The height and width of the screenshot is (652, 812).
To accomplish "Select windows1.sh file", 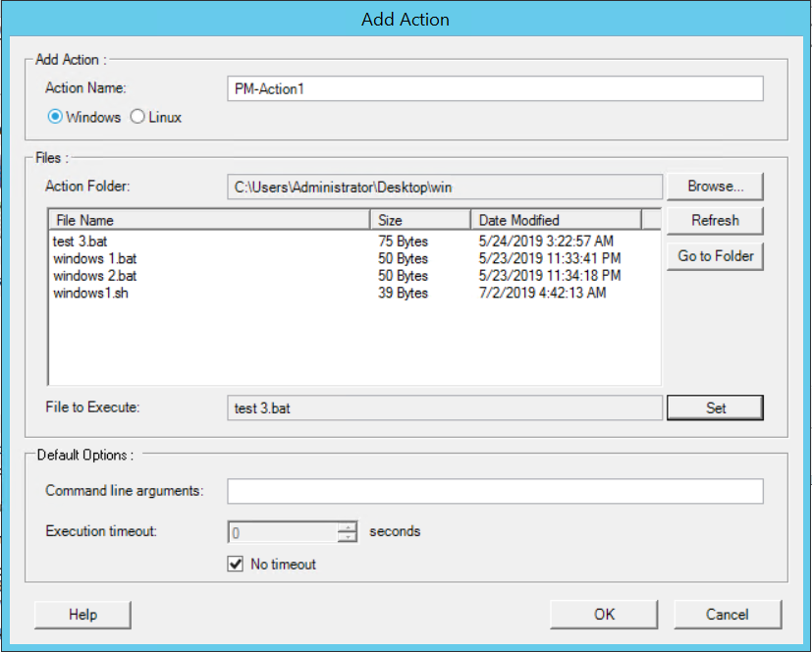I will point(90,293).
